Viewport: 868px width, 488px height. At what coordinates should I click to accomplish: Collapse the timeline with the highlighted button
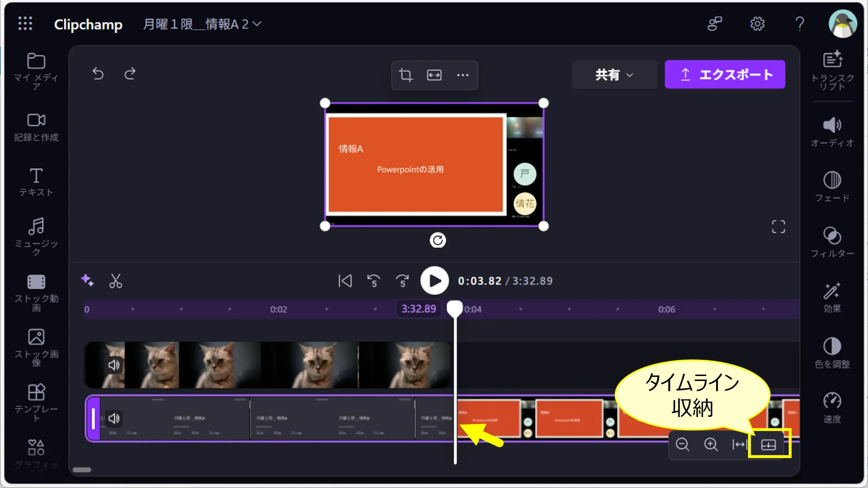click(x=768, y=444)
